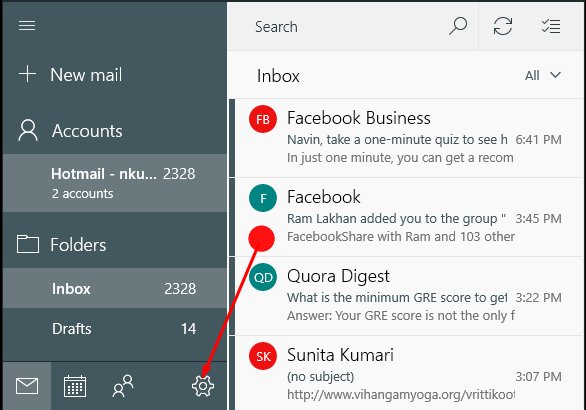Click the Inbox heading
This screenshot has height=410, width=586.
pos(278,76)
